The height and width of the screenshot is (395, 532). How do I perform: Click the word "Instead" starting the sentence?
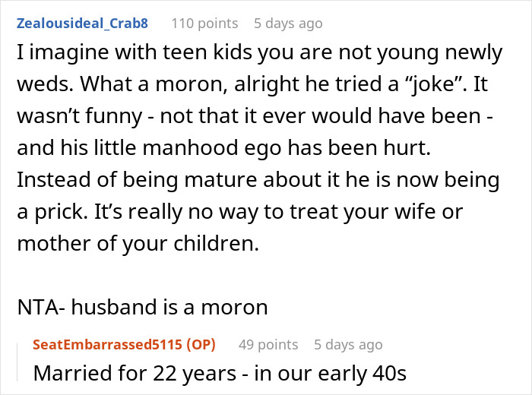[54, 180]
